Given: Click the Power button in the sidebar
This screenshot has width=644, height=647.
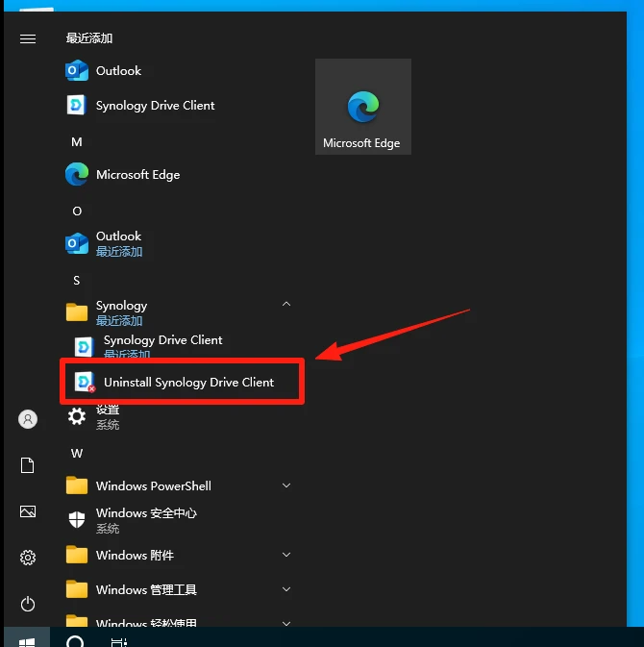Looking at the screenshot, I should tap(28, 604).
